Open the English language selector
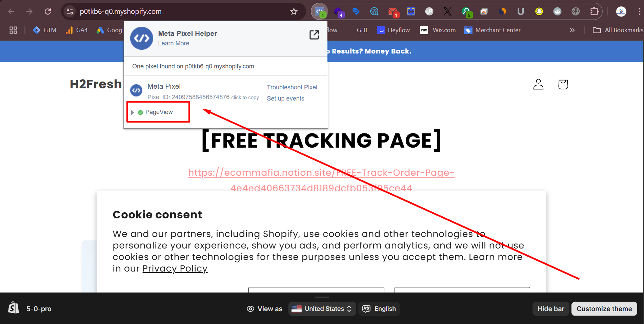The width and height of the screenshot is (644, 324). 379,308
